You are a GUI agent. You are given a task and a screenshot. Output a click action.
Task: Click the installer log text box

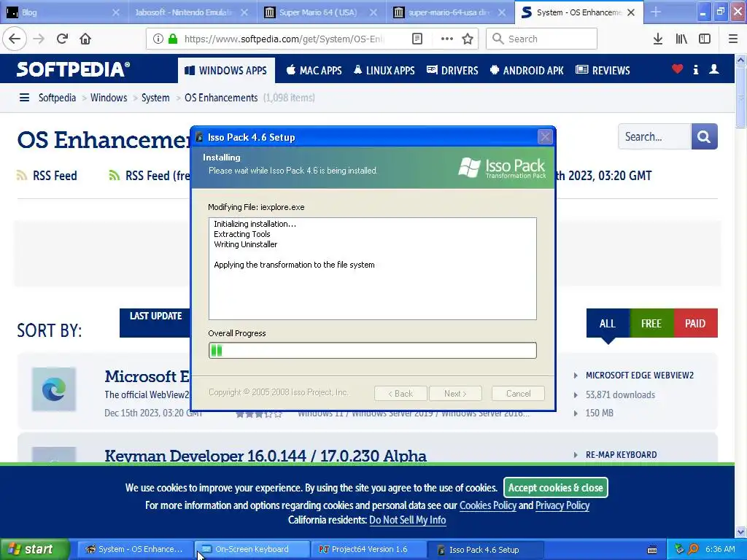click(x=373, y=268)
